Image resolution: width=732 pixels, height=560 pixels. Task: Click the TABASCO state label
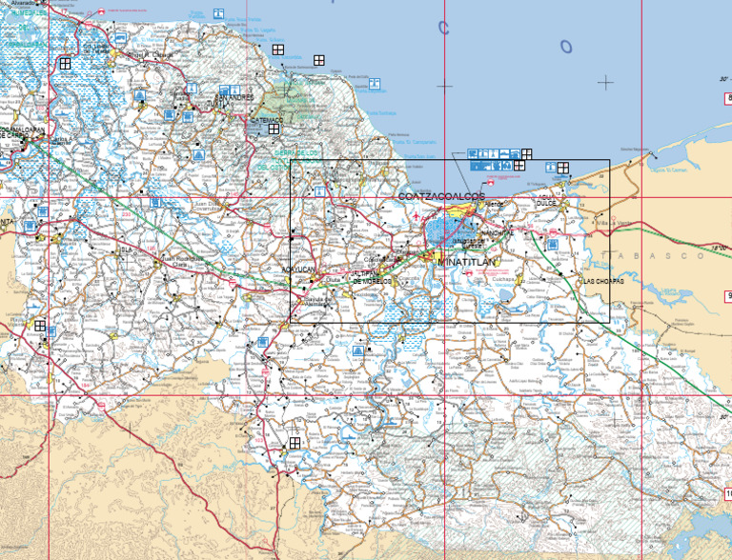[653, 256]
